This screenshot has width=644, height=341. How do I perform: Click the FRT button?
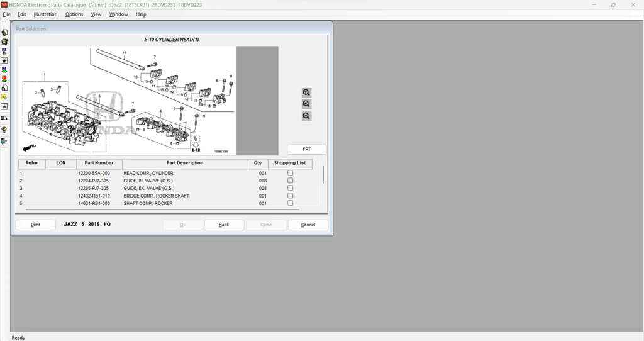point(307,150)
